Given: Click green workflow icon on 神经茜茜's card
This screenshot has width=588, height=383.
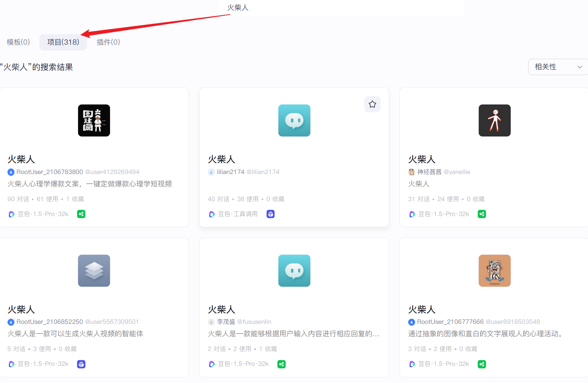Looking at the screenshot, I should pyautogui.click(x=482, y=214).
